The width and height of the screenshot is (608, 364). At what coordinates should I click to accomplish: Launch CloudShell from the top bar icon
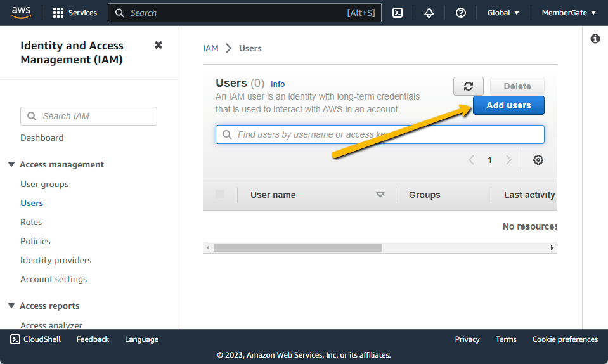click(x=398, y=13)
